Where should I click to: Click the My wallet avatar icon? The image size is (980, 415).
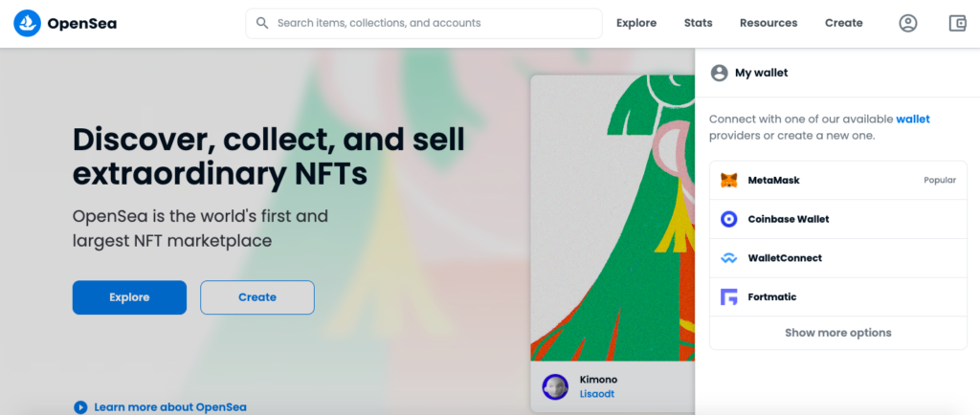719,73
